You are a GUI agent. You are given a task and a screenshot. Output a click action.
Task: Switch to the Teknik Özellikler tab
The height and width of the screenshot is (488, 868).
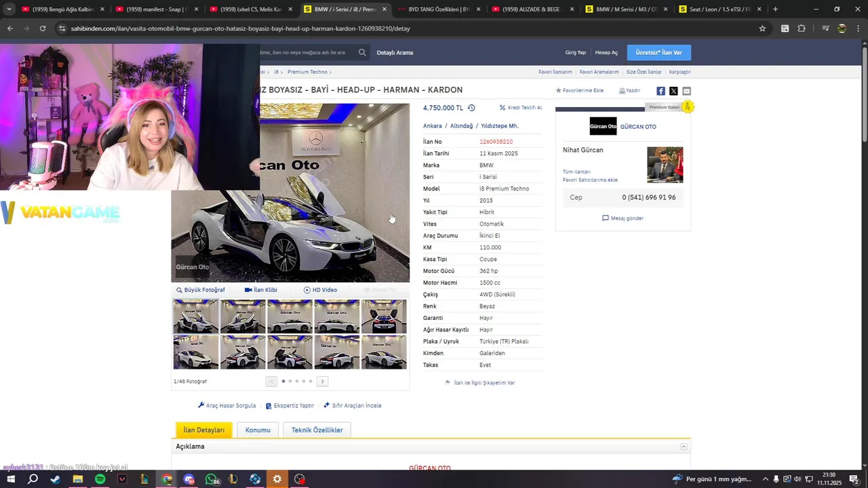(x=317, y=430)
